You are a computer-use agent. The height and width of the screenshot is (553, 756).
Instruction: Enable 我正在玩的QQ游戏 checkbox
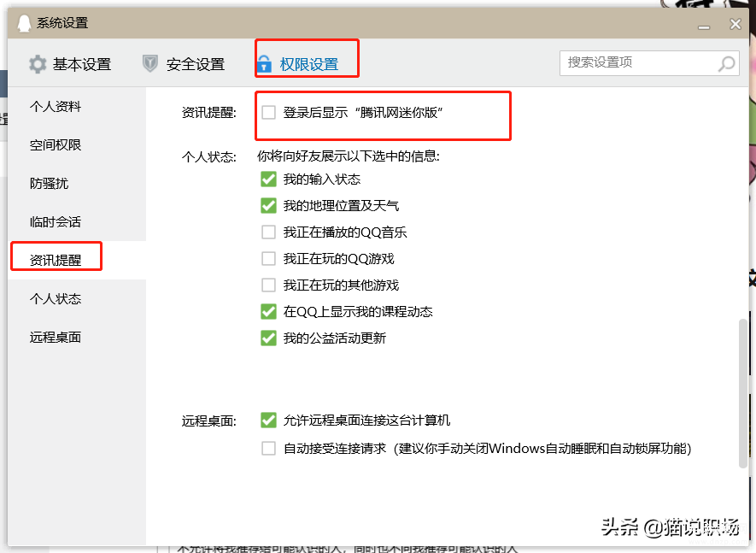(269, 259)
